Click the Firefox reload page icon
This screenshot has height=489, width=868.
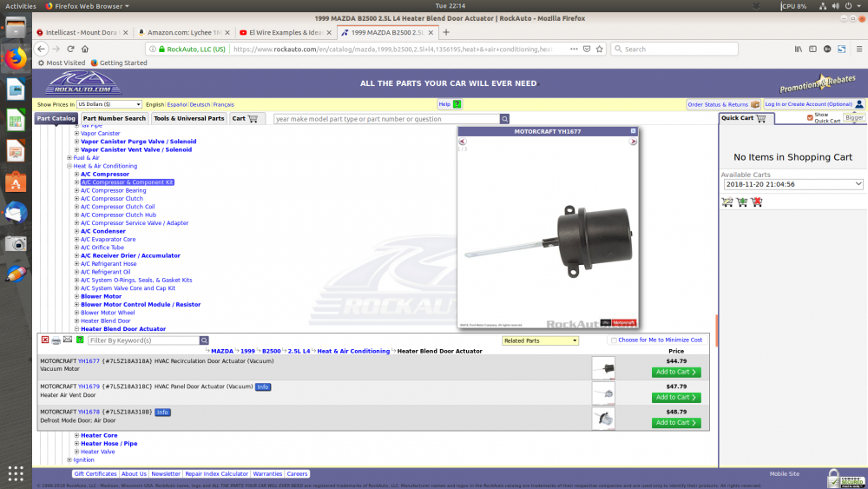coord(70,49)
